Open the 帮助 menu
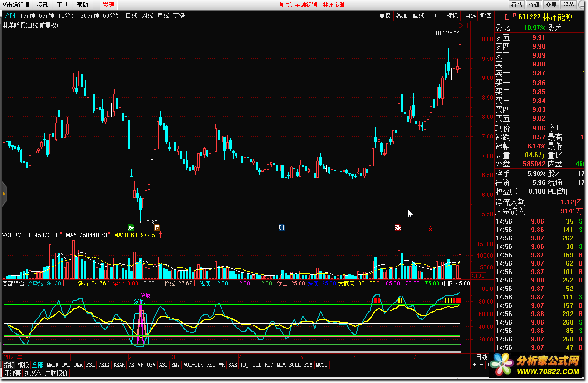The image size is (588, 383). 82,5
